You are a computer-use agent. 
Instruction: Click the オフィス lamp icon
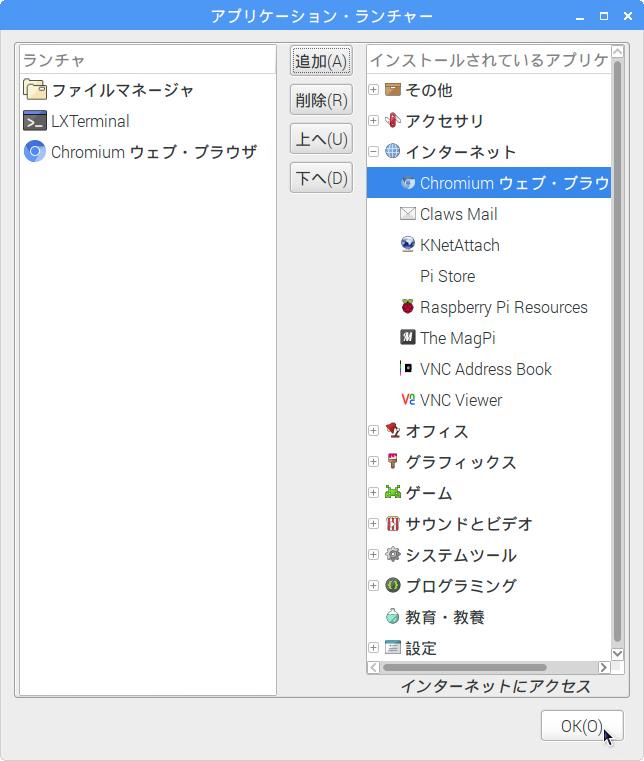(393, 430)
